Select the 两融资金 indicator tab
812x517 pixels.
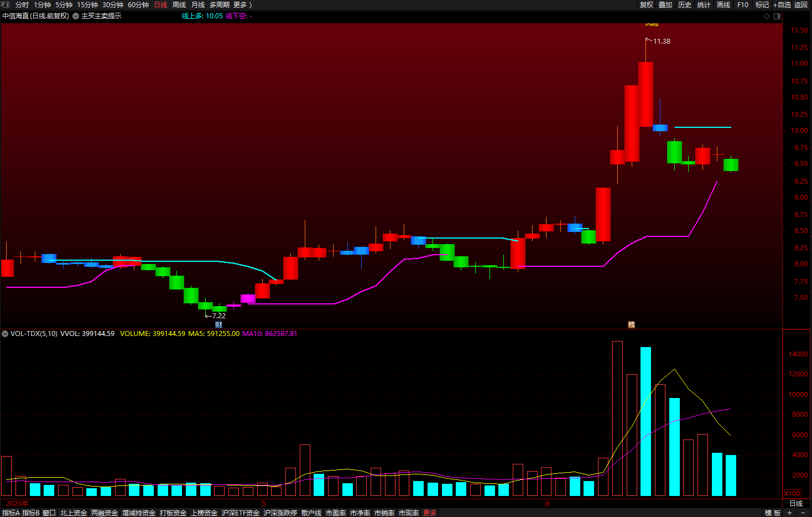coord(105,513)
